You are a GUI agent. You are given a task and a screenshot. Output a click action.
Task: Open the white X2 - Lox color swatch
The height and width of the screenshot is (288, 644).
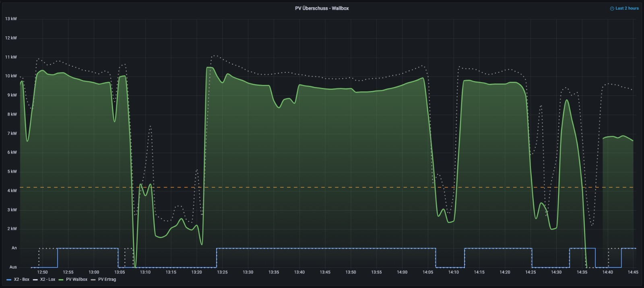pyautogui.click(x=35, y=280)
